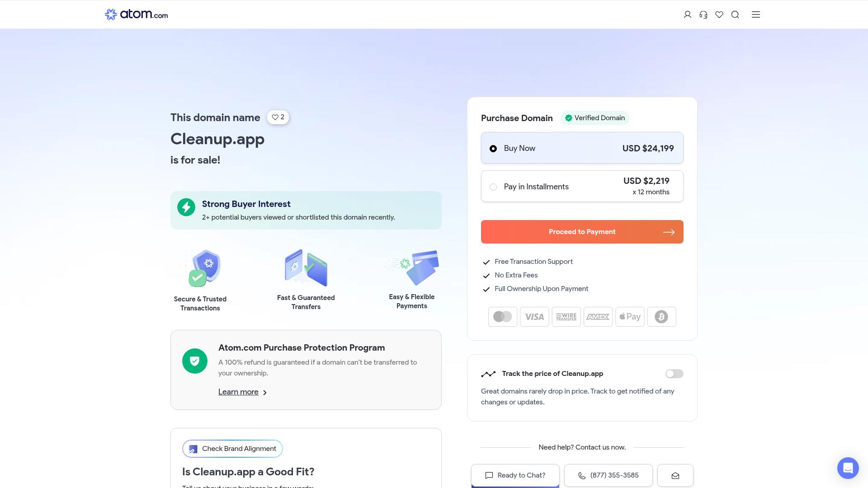Open the Learn more link

[x=238, y=392]
